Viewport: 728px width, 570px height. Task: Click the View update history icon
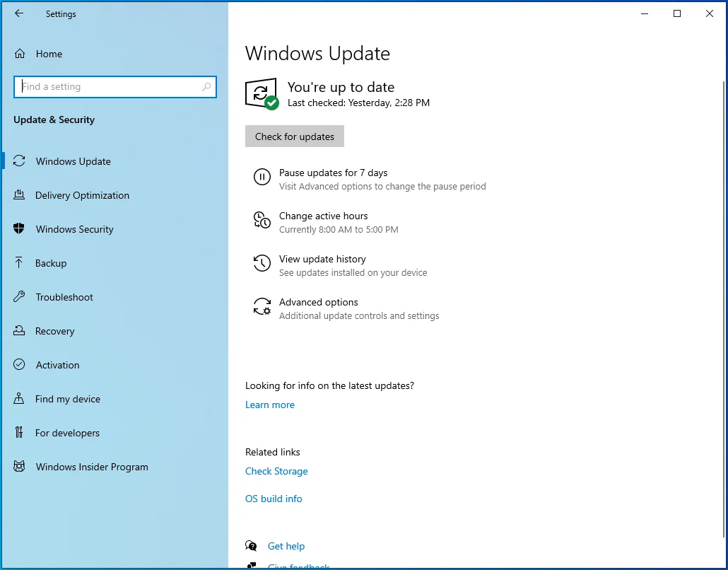(262, 263)
